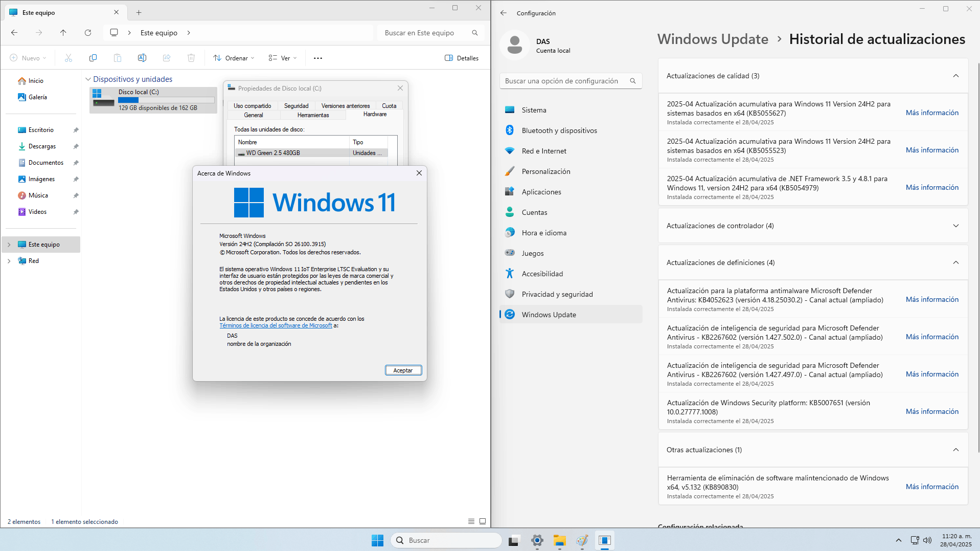Open Privacidad y seguridad settings
The width and height of the screenshot is (980, 551).
click(x=571, y=294)
